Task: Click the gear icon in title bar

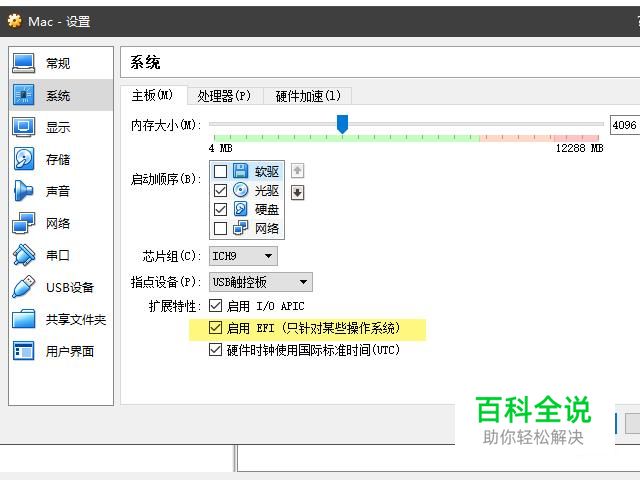Action: 15,20
